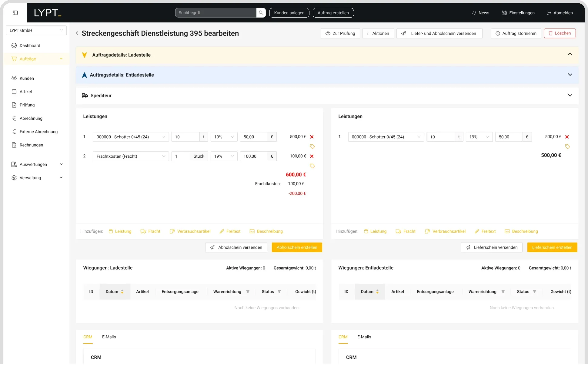Filter Status in Ladestelle table
The image size is (588, 379).
279,292
